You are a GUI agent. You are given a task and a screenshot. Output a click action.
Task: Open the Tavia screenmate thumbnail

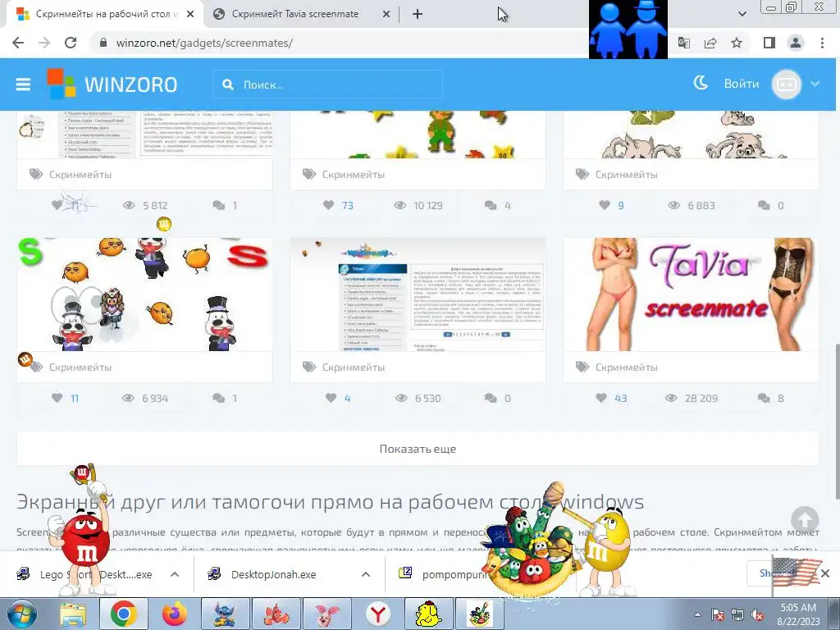click(x=691, y=294)
